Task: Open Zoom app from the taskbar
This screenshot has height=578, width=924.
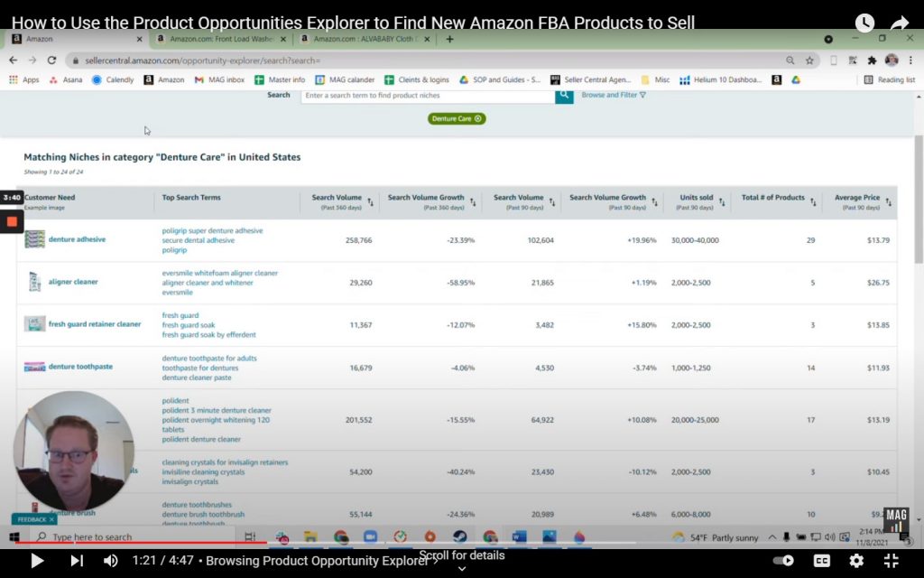Action: (370, 536)
